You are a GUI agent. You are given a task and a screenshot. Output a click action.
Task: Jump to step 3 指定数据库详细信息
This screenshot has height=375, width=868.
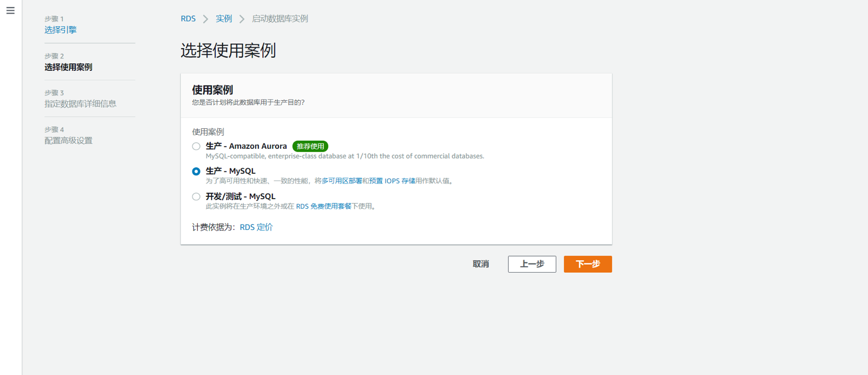[80, 104]
